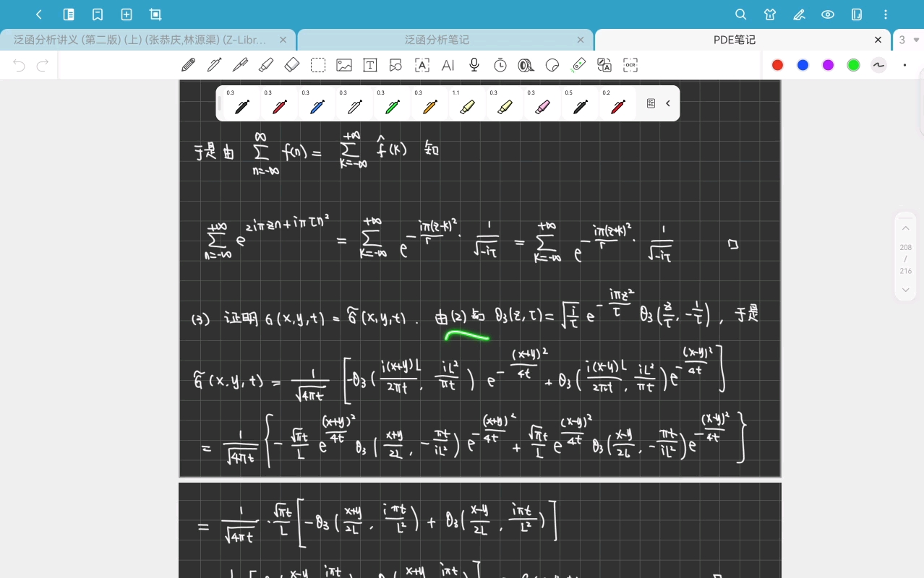Select the red 0.3 pen preset
Viewport: 924px width, 578px height.
279,104
